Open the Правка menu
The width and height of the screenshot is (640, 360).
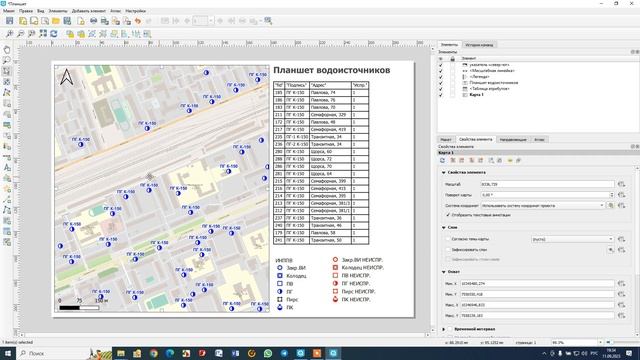[x=26, y=11]
